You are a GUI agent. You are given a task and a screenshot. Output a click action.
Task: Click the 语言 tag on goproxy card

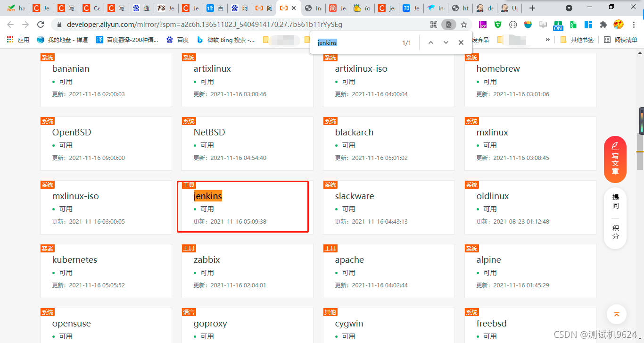189,312
